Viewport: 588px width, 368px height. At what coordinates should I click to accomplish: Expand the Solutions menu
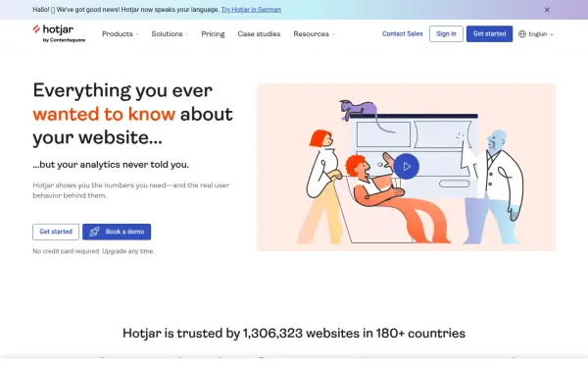(170, 33)
